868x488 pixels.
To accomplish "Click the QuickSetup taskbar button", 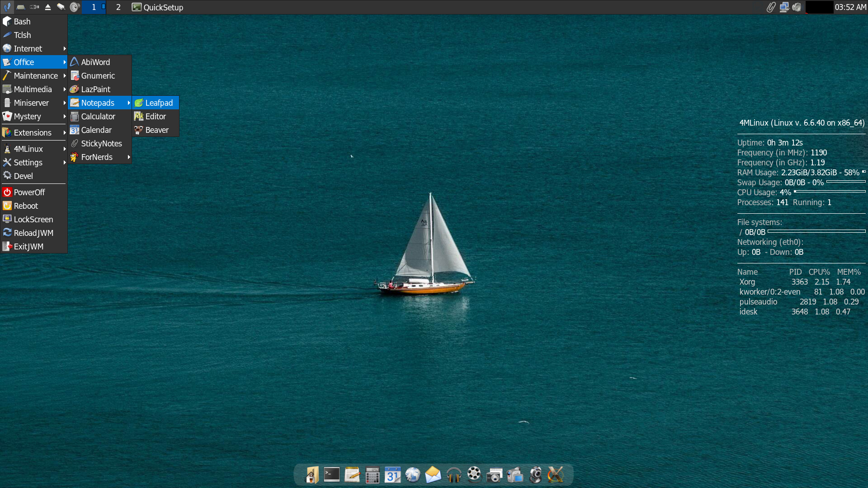I will coord(158,7).
